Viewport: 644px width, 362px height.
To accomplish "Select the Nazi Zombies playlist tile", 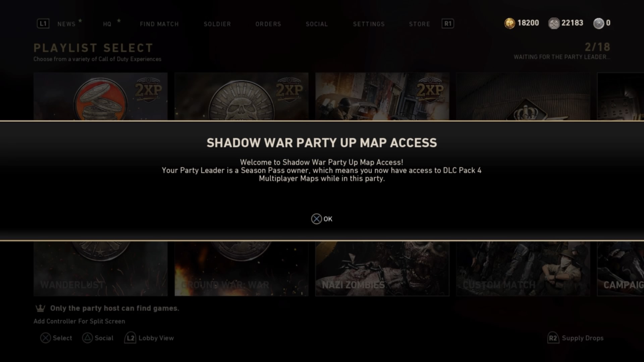I will point(382,268).
